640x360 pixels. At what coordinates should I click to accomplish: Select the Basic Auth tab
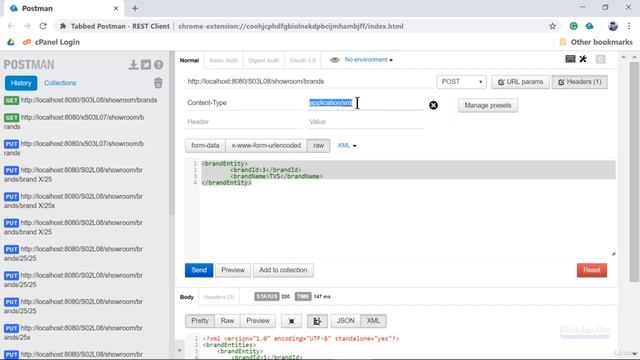pyautogui.click(x=223, y=60)
